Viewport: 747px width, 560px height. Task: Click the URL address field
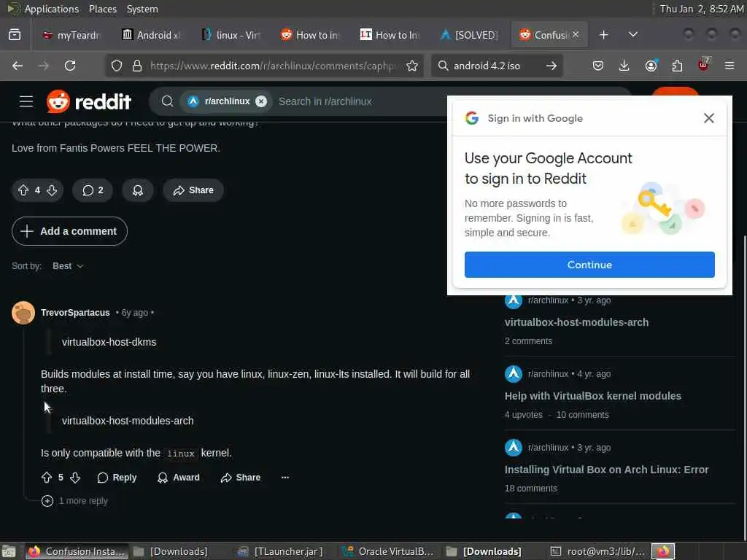tap(273, 66)
